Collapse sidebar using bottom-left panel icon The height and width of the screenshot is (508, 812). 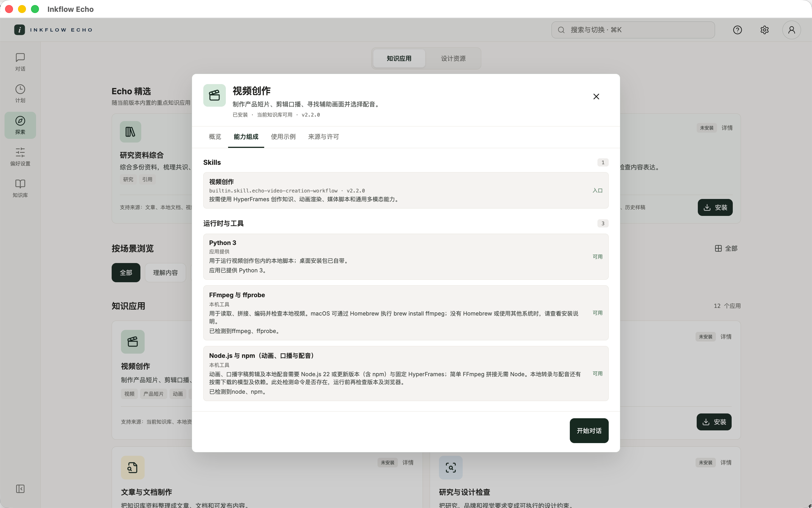(20, 489)
